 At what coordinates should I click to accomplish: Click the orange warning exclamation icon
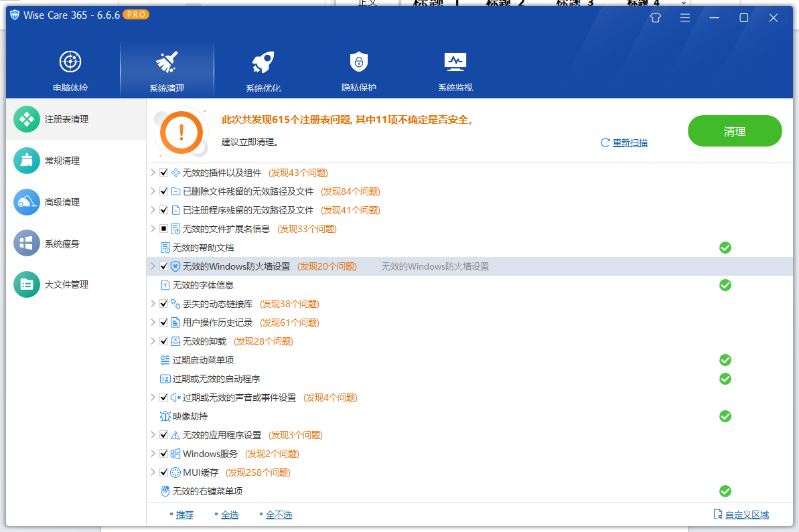[x=181, y=132]
